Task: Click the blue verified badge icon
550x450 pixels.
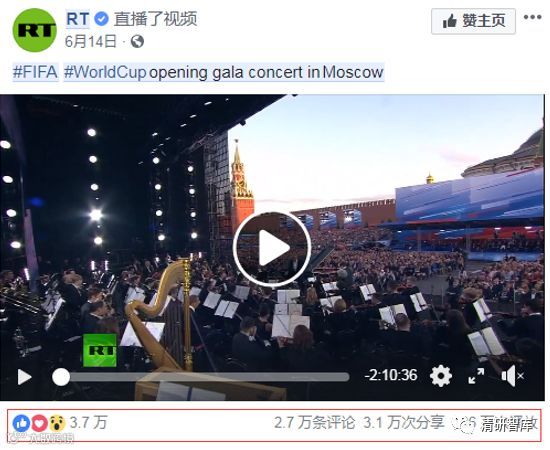Action: 102,19
